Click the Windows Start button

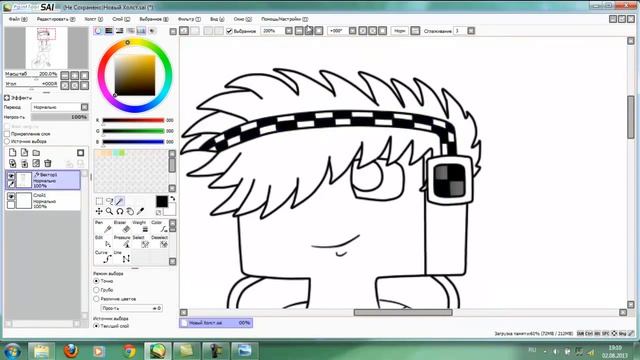click(x=12, y=351)
